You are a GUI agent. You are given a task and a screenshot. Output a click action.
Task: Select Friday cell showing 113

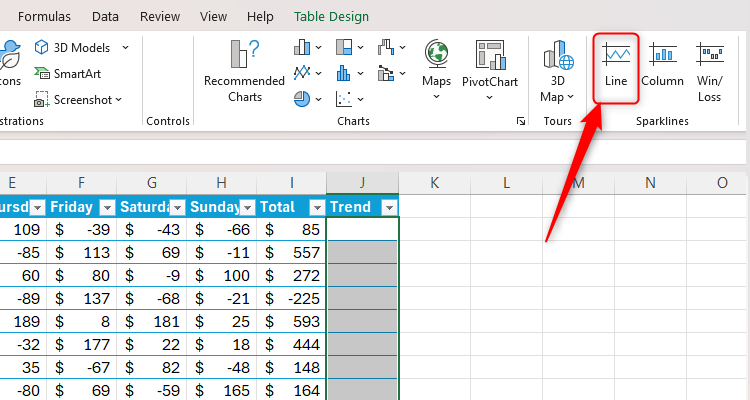tap(81, 252)
